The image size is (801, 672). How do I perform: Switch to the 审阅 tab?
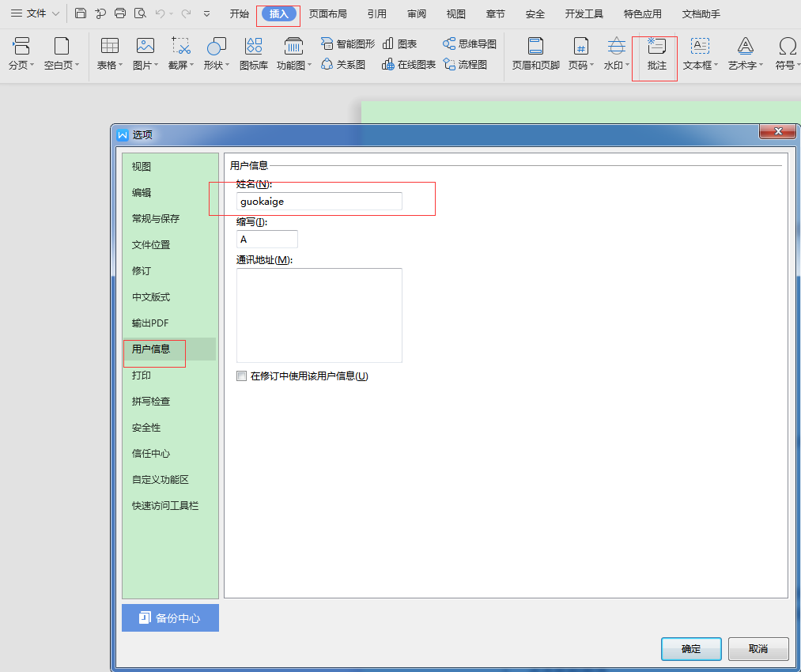tap(417, 13)
